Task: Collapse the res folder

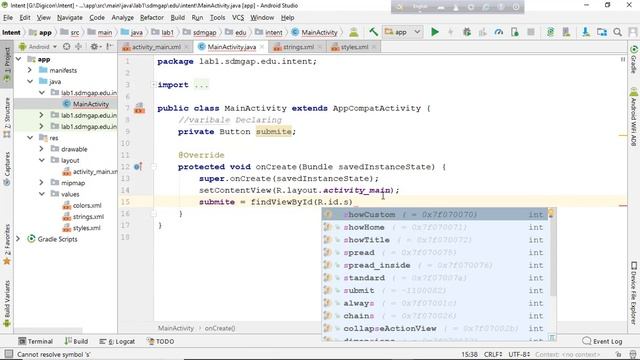Action: coord(30,138)
